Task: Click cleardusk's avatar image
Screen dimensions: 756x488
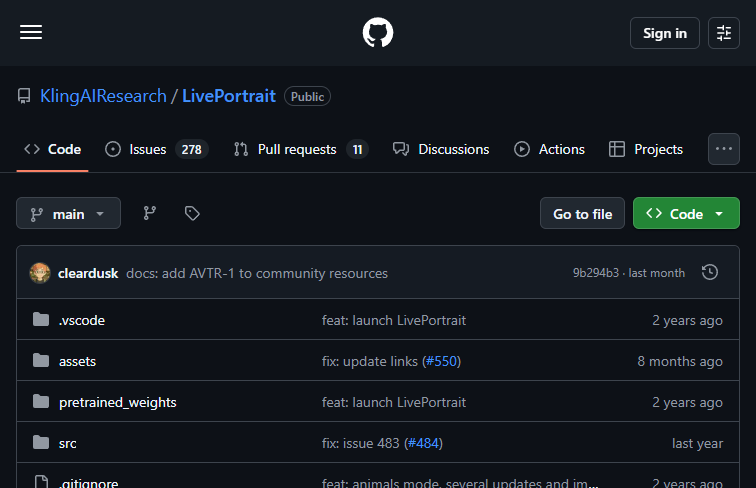Action: pos(40,273)
